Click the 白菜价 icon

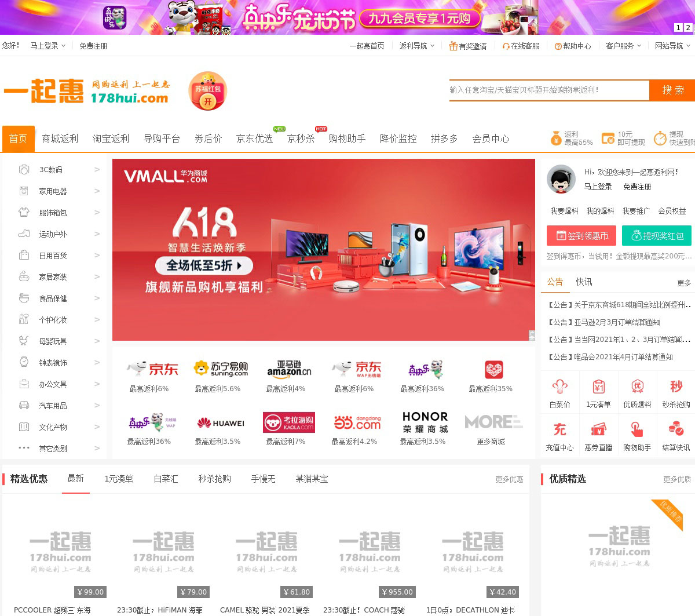coord(560,387)
